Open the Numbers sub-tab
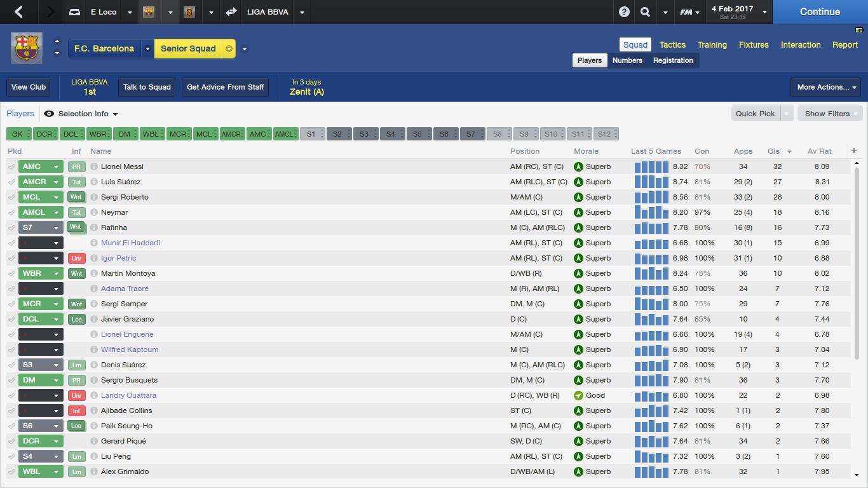The width and height of the screenshot is (868, 488). 627,60
